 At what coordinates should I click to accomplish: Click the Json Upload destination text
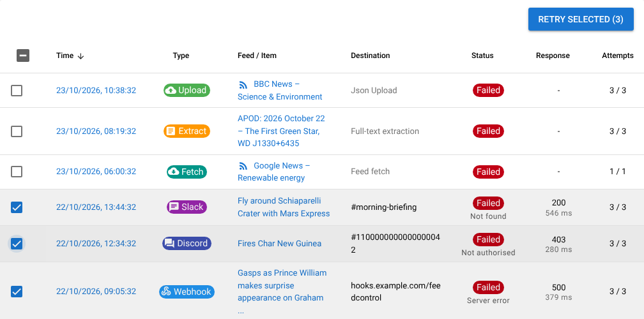pos(374,90)
